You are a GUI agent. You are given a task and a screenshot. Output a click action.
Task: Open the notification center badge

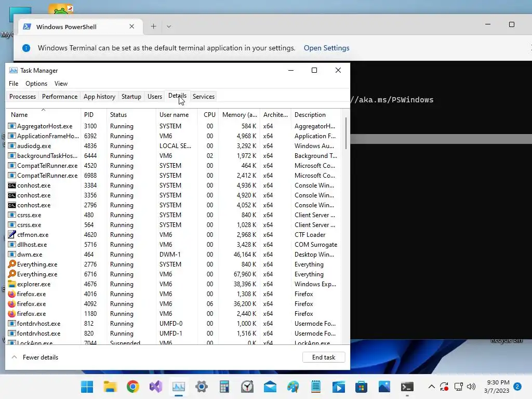517,387
